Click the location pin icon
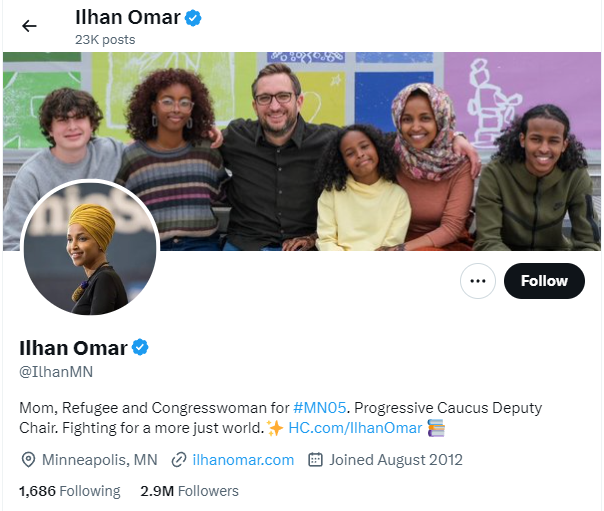 pos(28,460)
